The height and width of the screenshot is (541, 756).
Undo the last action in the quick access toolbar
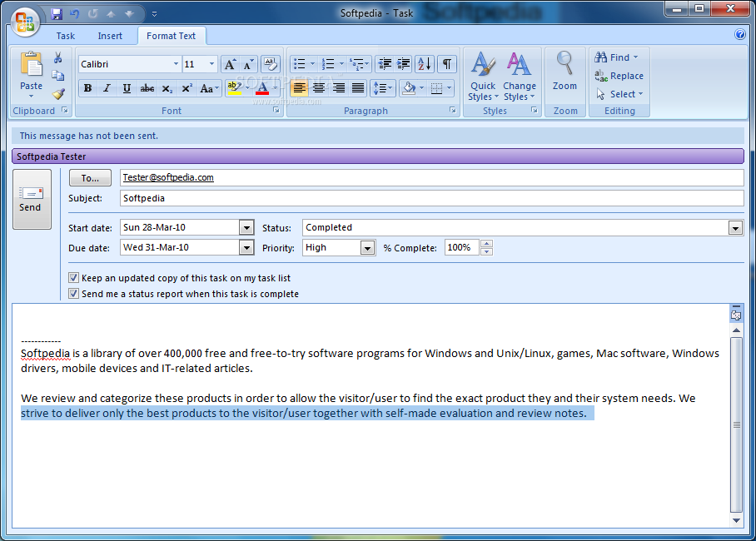point(74,14)
